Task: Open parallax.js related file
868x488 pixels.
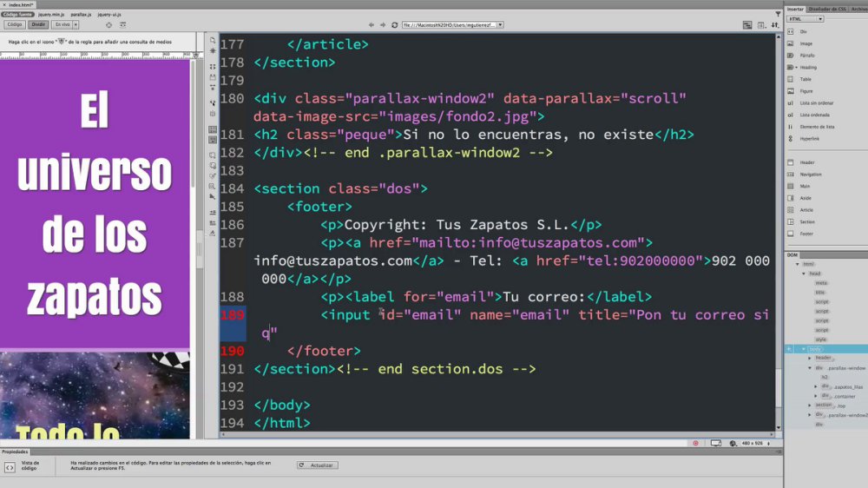Action: (x=81, y=15)
